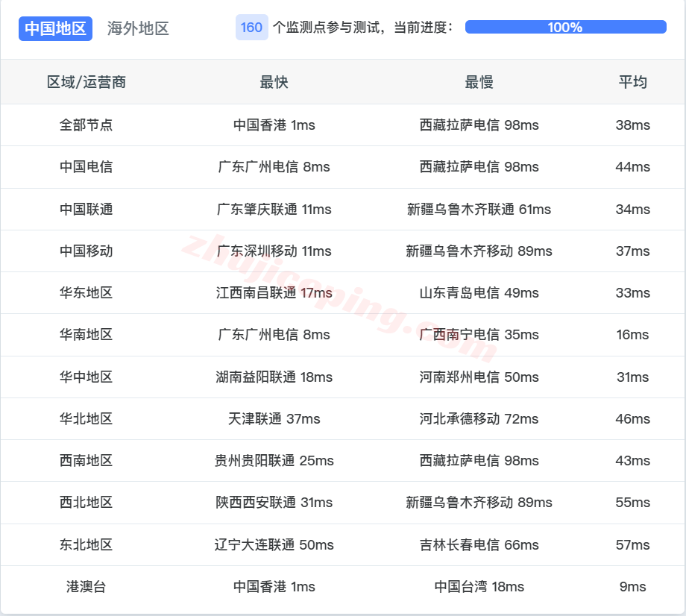Sort by the 平均 column header

[x=632, y=82]
